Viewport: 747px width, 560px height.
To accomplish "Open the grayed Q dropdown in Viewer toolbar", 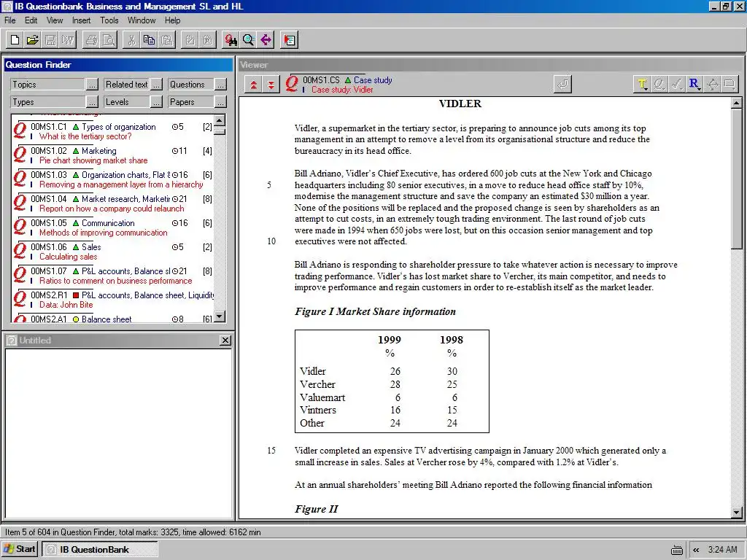I will tap(659, 85).
